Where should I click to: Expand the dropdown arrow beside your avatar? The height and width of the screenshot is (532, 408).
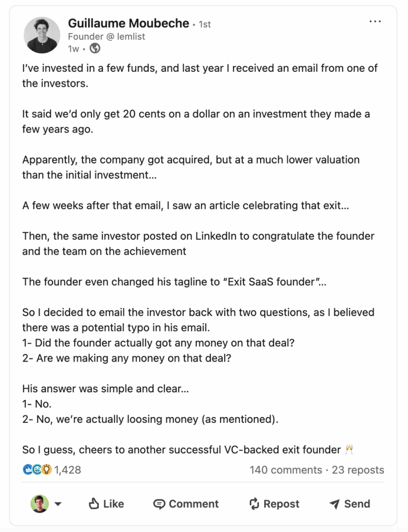coord(58,503)
